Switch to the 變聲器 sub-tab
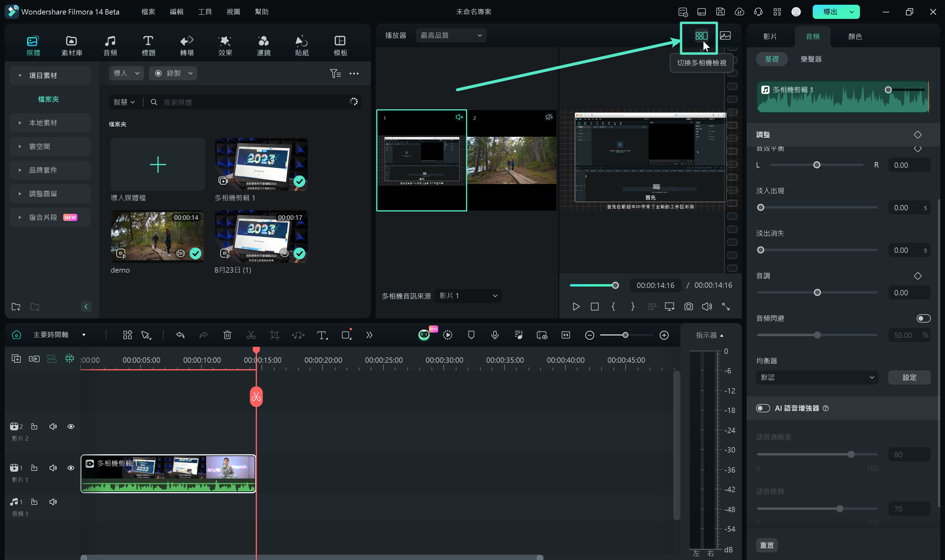Image resolution: width=945 pixels, height=560 pixels. point(811,59)
